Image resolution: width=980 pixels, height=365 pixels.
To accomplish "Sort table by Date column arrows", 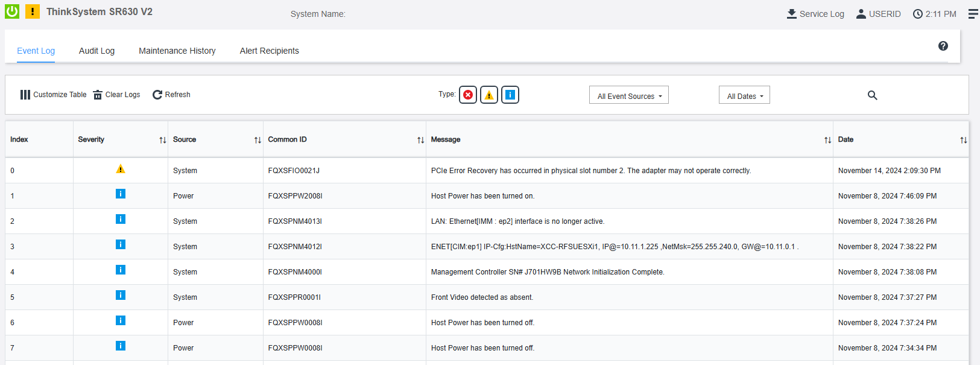I will [x=963, y=140].
